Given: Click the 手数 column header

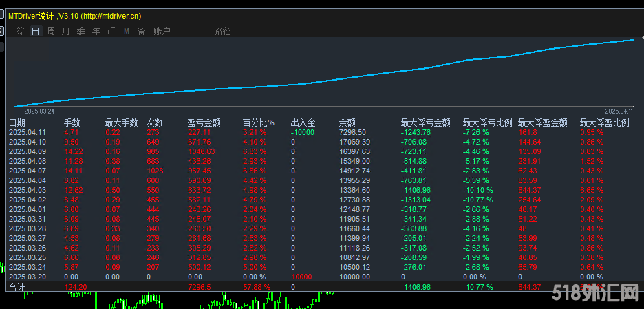Looking at the screenshot, I should [x=72, y=123].
